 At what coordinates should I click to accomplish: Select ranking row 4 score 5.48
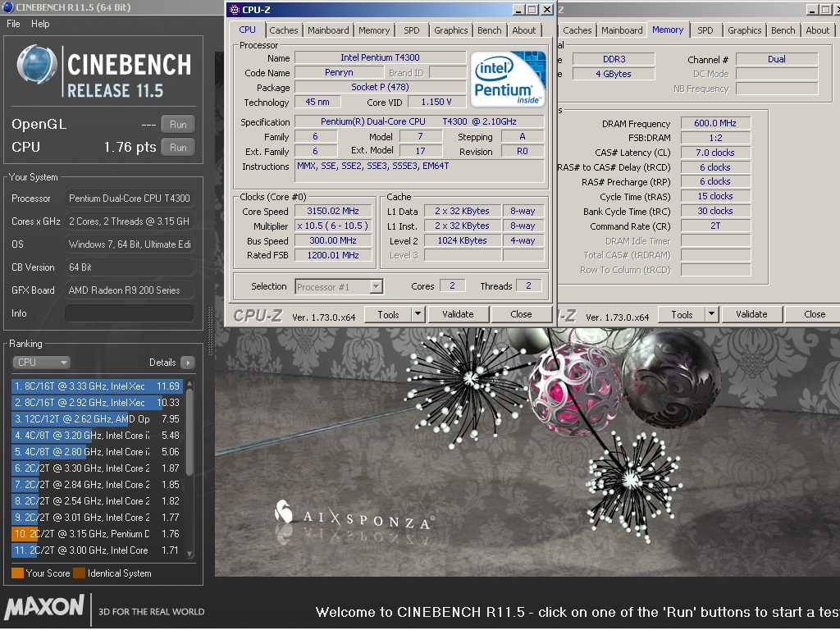pyautogui.click(x=97, y=436)
